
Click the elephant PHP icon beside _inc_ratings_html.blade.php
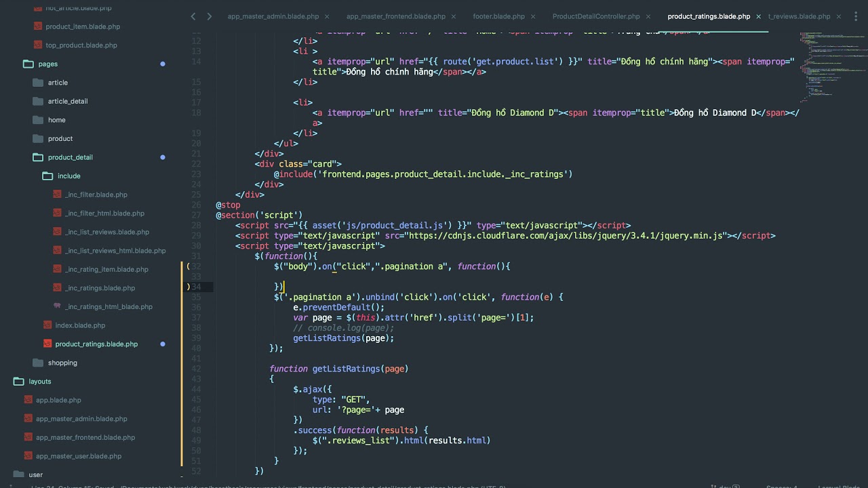pos(57,306)
